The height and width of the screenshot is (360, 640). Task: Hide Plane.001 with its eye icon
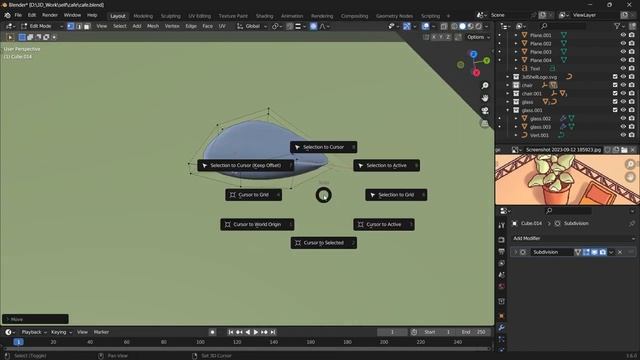623,35
